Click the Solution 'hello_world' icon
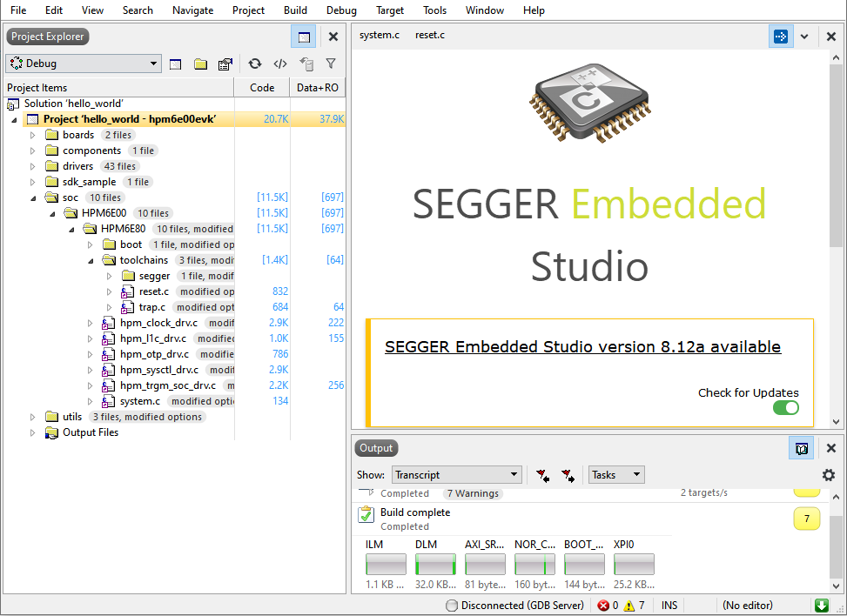 click(x=13, y=104)
